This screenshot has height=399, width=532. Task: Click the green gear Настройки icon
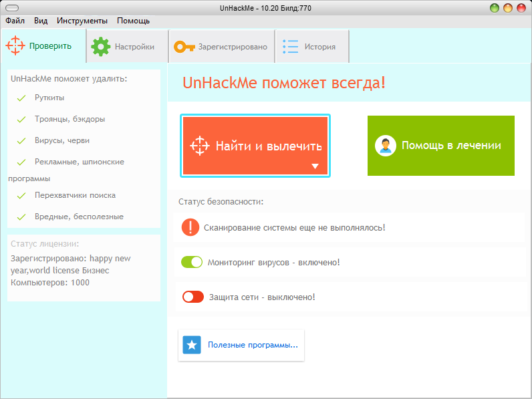click(100, 46)
